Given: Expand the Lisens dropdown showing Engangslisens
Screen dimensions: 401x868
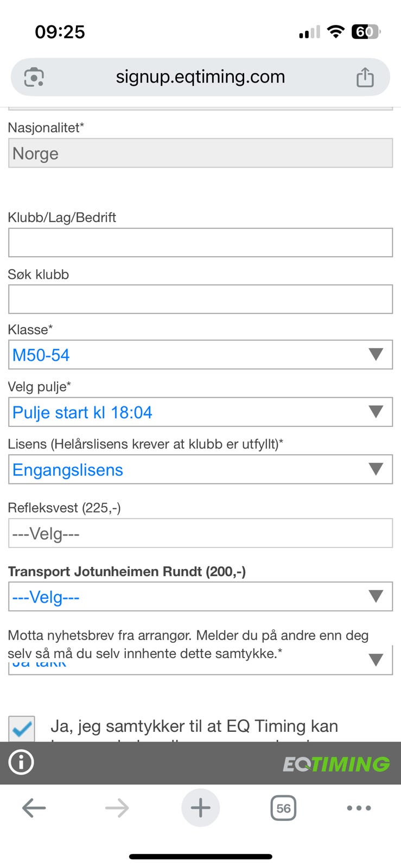Looking at the screenshot, I should [200, 469].
